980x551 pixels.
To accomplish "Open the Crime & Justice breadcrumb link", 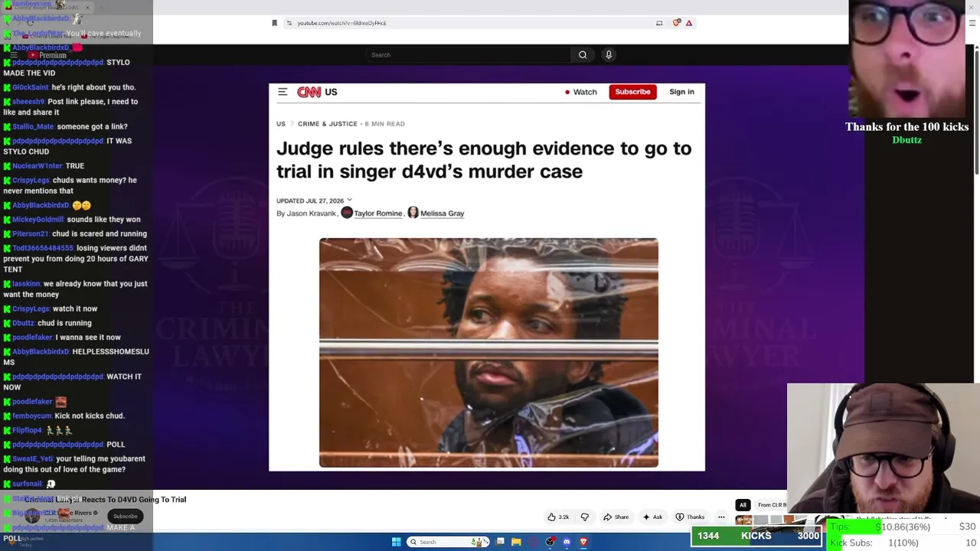I will [x=328, y=124].
